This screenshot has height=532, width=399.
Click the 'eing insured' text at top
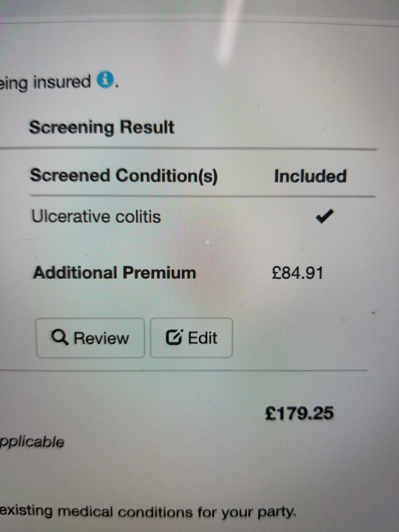pyautogui.click(x=46, y=83)
